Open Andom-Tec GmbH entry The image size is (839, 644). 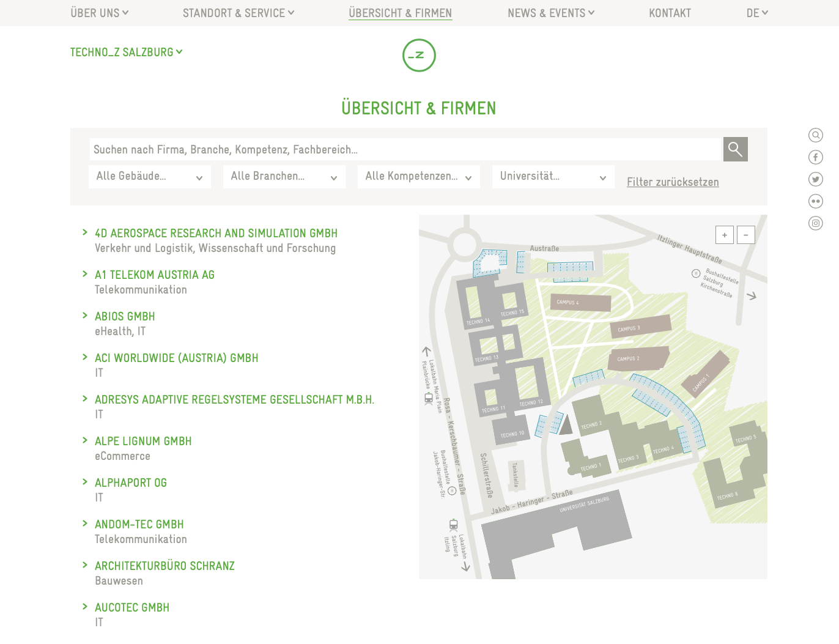139,525
